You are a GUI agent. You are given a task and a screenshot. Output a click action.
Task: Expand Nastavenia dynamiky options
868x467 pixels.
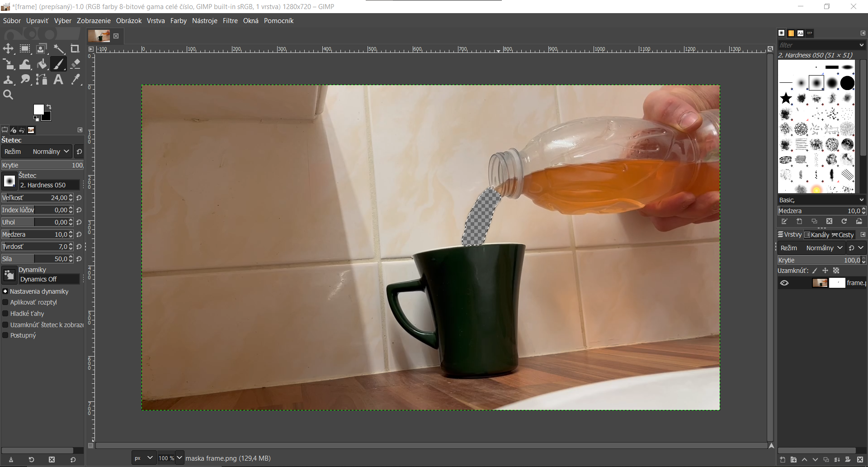click(5, 291)
